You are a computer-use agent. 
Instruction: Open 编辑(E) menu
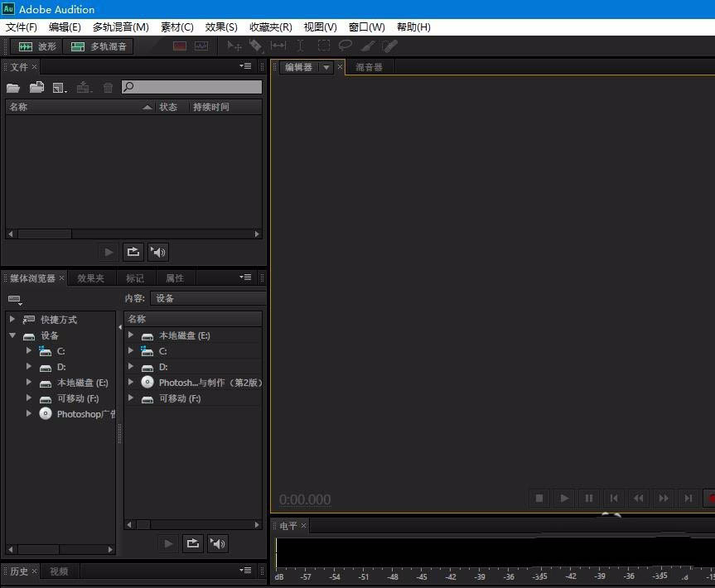pyautogui.click(x=65, y=27)
